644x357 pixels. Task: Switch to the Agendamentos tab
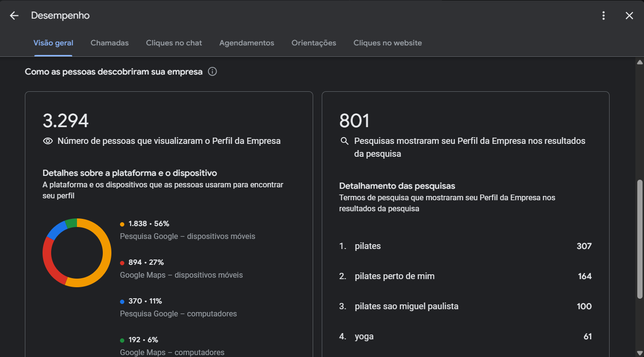pos(247,43)
